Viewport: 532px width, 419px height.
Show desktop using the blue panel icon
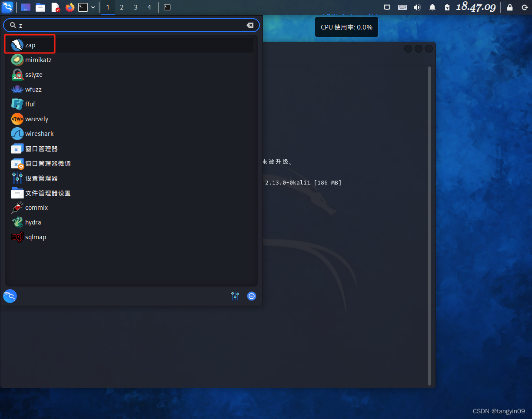(26, 7)
